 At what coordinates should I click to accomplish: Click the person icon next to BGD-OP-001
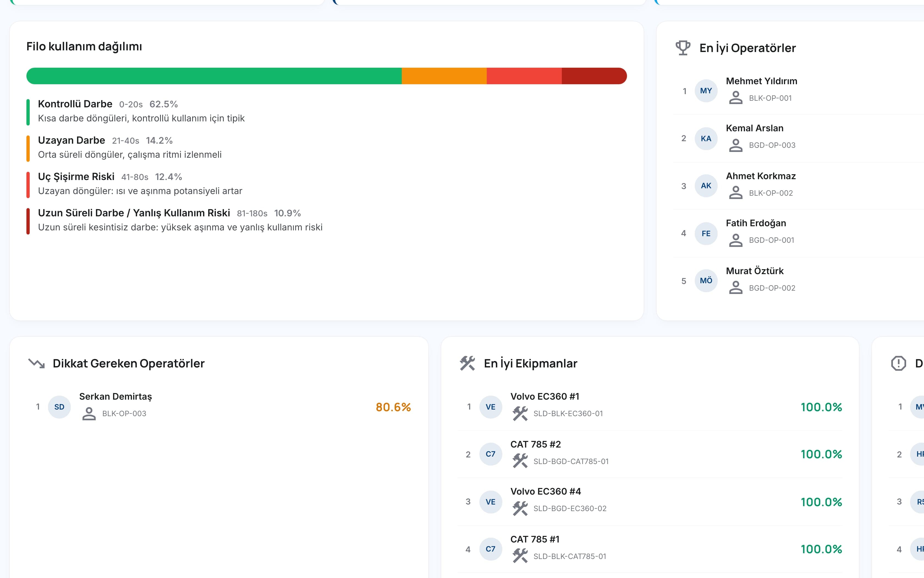(x=736, y=240)
